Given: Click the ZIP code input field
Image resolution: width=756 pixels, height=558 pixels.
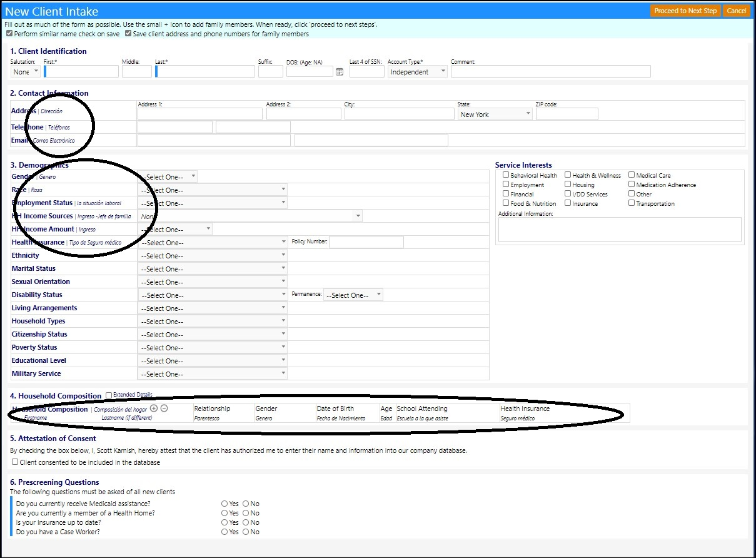Looking at the screenshot, I should coord(567,114).
